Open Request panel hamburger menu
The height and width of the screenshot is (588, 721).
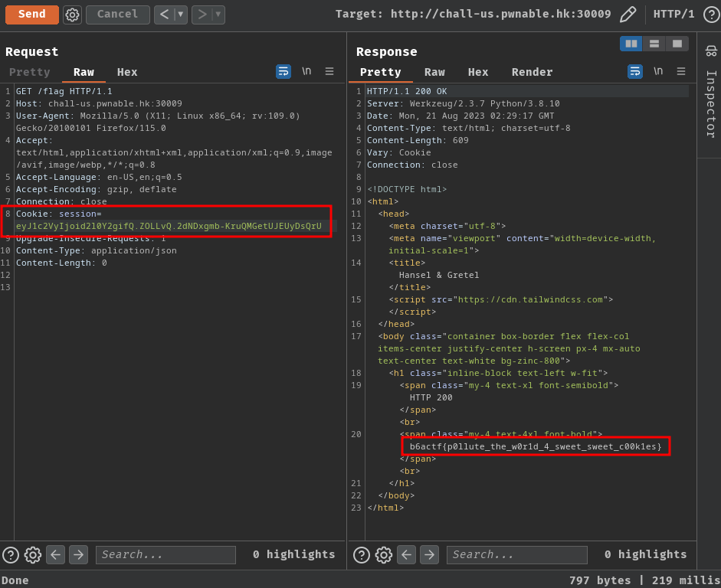tap(329, 71)
